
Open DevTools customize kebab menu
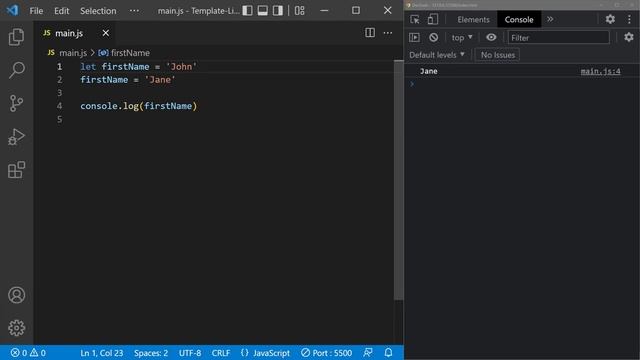629,19
